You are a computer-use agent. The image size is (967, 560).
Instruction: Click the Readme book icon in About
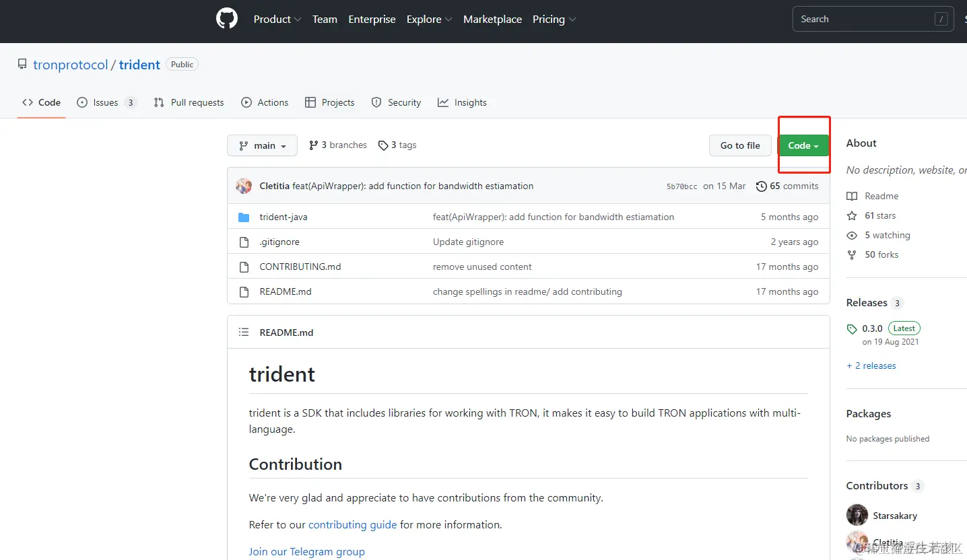coord(851,196)
